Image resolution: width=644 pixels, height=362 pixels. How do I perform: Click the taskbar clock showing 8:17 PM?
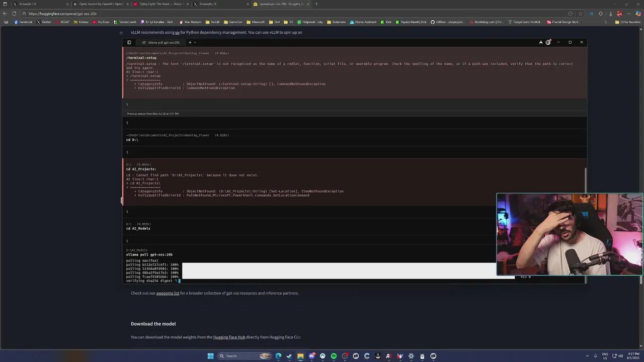point(633,356)
